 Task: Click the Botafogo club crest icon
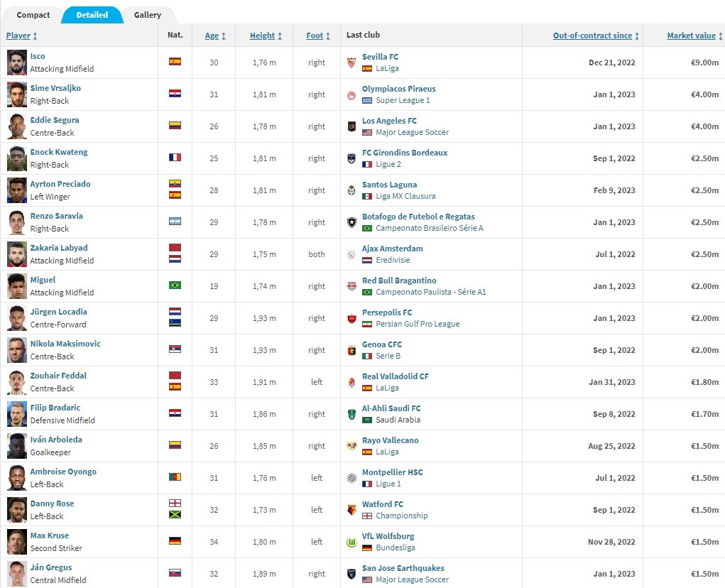(351, 222)
